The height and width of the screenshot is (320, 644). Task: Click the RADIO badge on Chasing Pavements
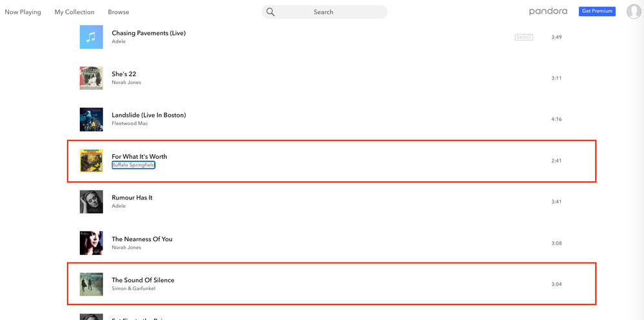(x=523, y=37)
